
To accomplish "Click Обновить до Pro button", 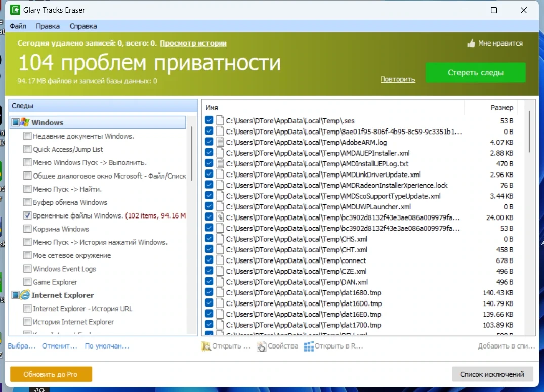I will click(51, 374).
